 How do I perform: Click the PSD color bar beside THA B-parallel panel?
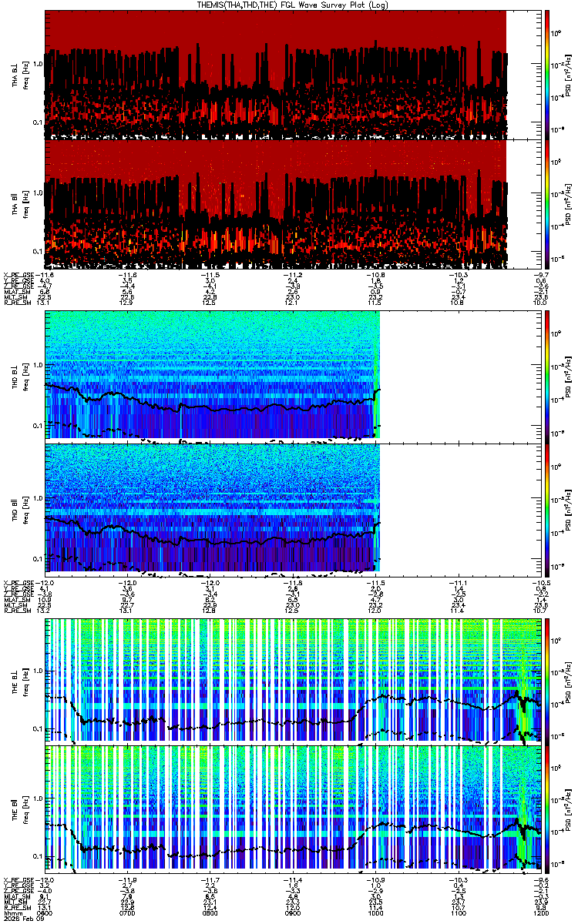546,204
